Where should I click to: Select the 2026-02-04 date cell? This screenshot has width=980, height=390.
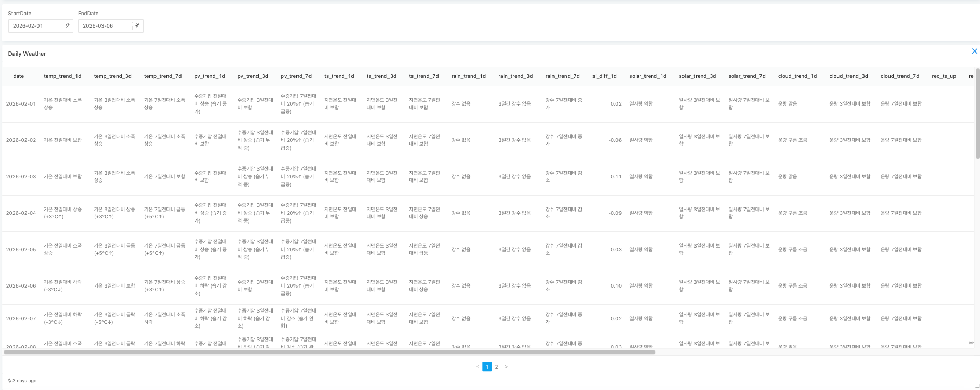pyautogui.click(x=21, y=213)
